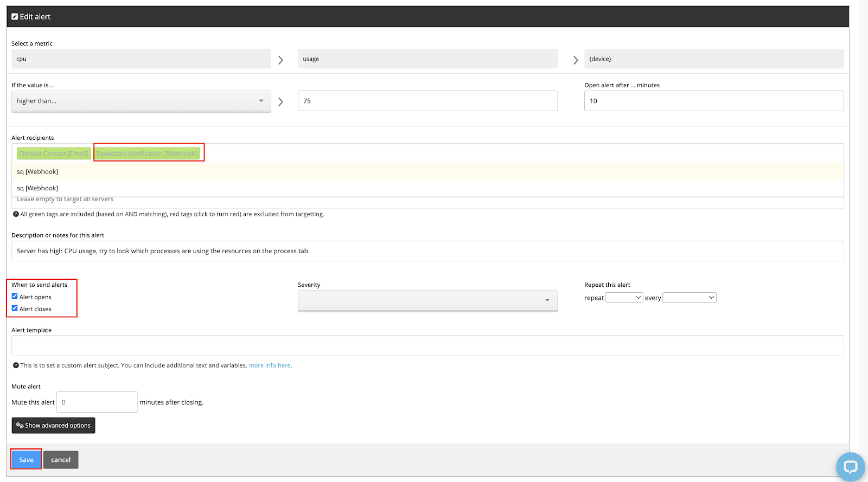Click the Edit alert pencil icon
This screenshot has width=868, height=482.
point(15,17)
